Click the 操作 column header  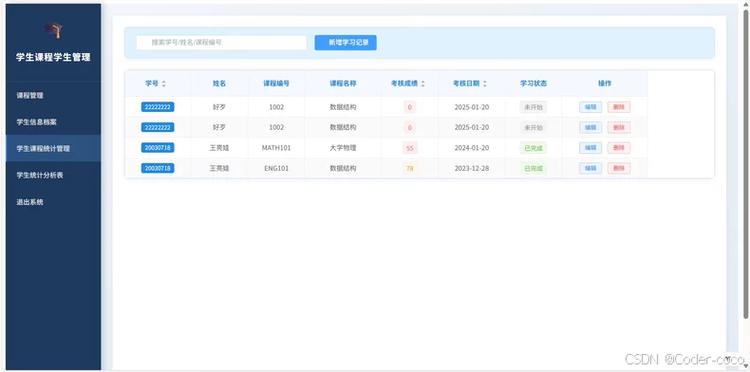tap(605, 84)
